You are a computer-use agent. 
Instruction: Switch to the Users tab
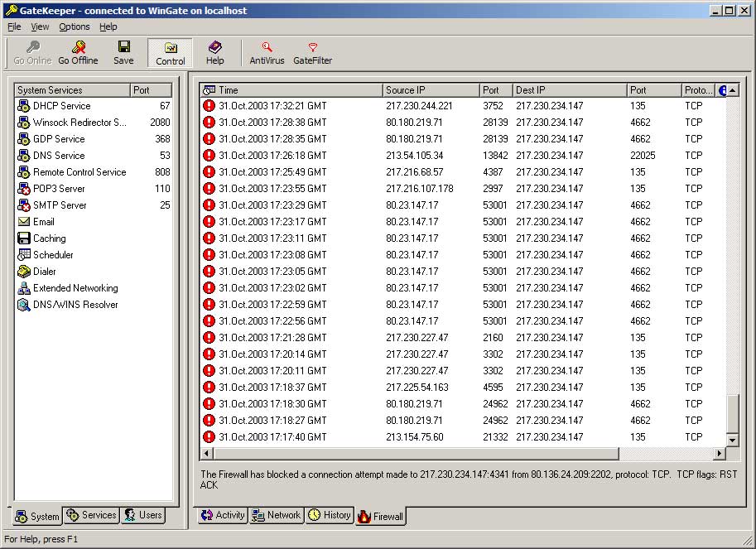pyautogui.click(x=142, y=515)
